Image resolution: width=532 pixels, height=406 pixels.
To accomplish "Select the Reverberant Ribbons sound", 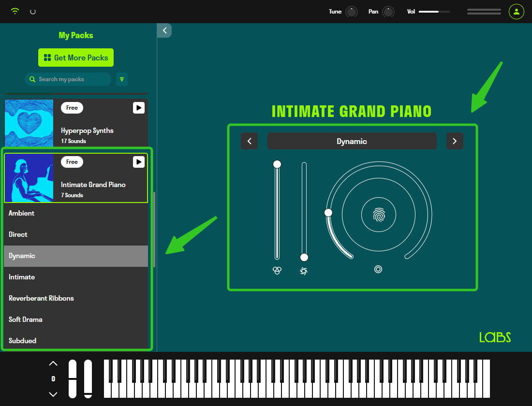I will (x=76, y=298).
